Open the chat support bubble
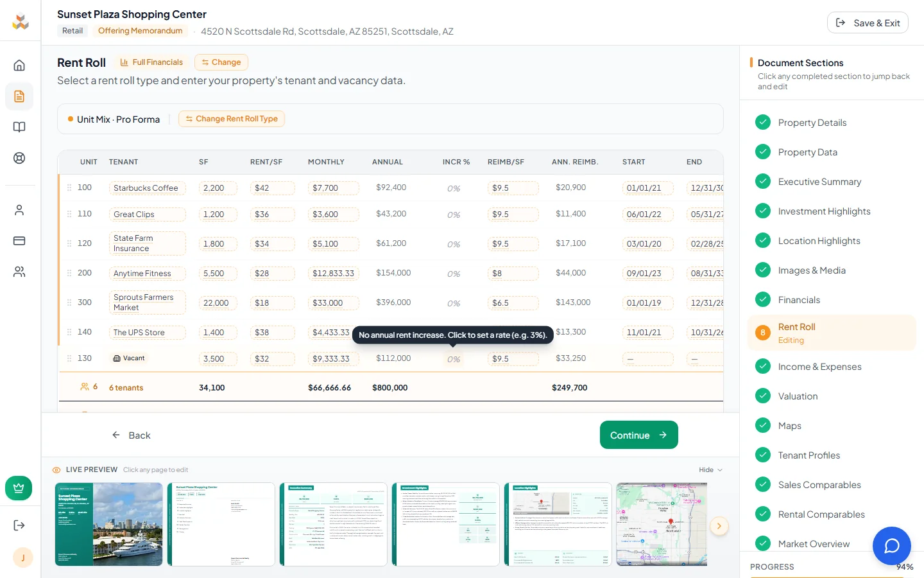The height and width of the screenshot is (578, 924). (891, 546)
